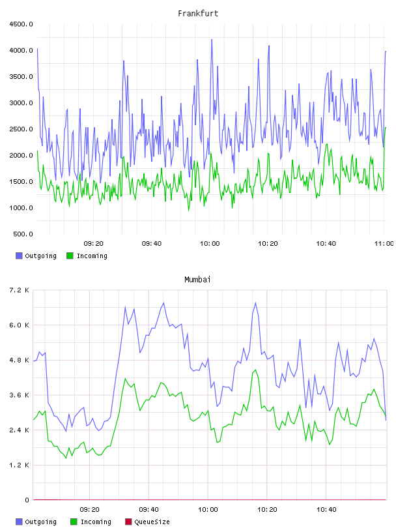Click the blue Outgoing swatch in the Mumbai legend
The height and width of the screenshot is (532, 396).
tap(19, 522)
